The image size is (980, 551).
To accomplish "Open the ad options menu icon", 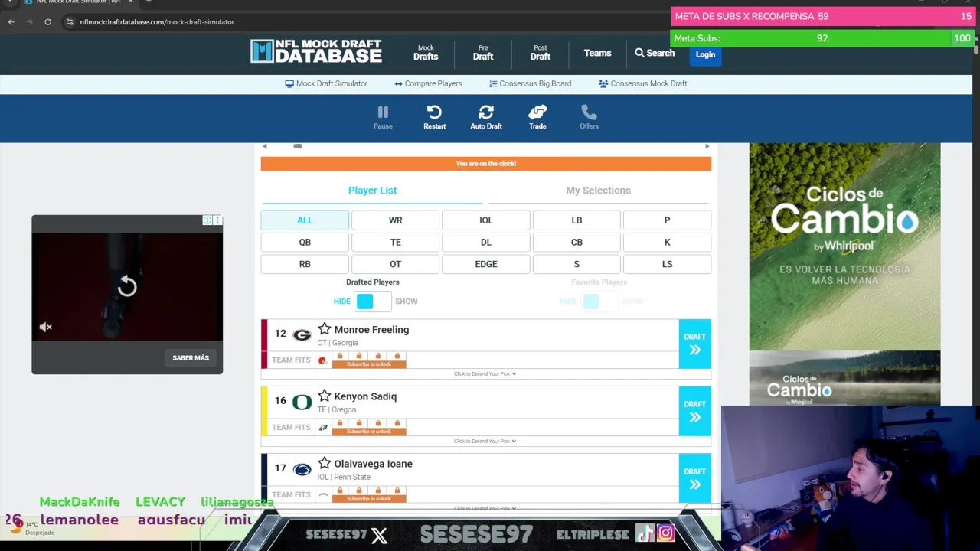I will (x=217, y=220).
